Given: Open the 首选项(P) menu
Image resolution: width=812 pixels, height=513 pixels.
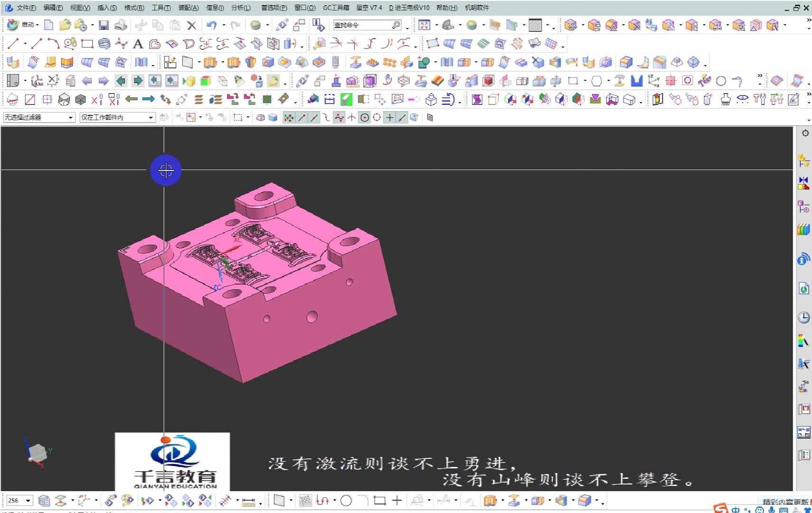Looking at the screenshot, I should [274, 8].
